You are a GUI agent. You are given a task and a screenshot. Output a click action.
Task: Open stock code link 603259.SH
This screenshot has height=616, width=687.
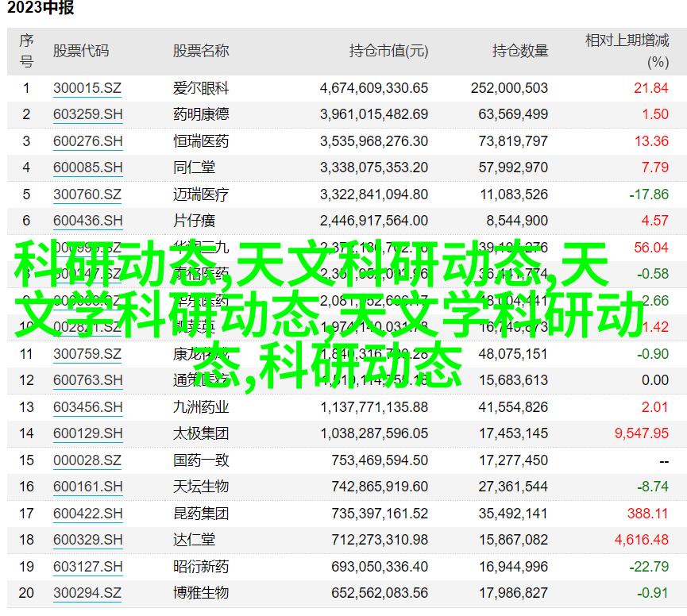coord(87,115)
